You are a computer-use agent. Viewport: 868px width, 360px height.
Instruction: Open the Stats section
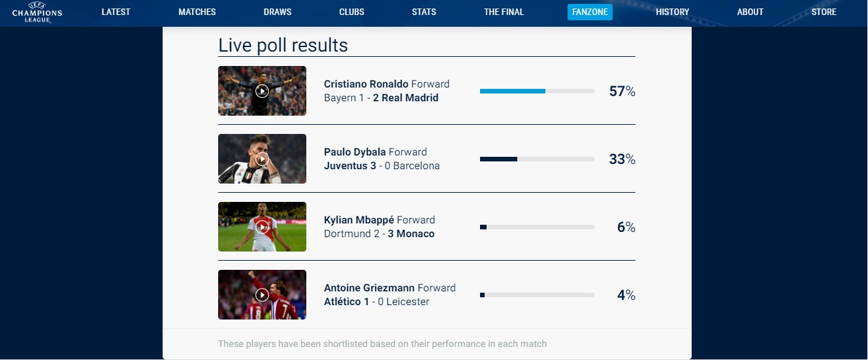[x=424, y=12]
